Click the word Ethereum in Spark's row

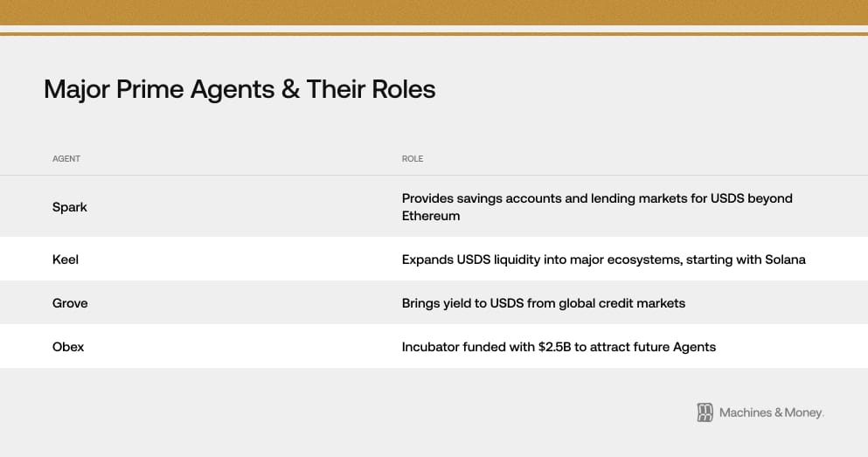coord(431,216)
